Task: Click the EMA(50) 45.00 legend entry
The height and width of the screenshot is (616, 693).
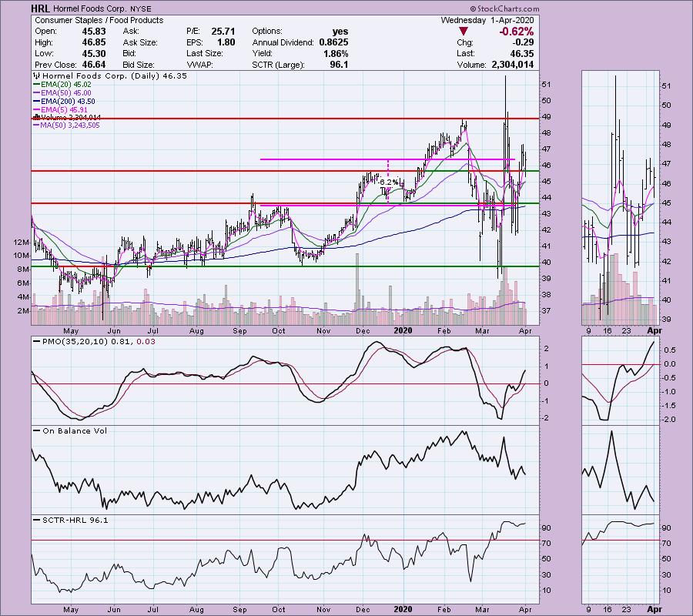Action: 62,93
